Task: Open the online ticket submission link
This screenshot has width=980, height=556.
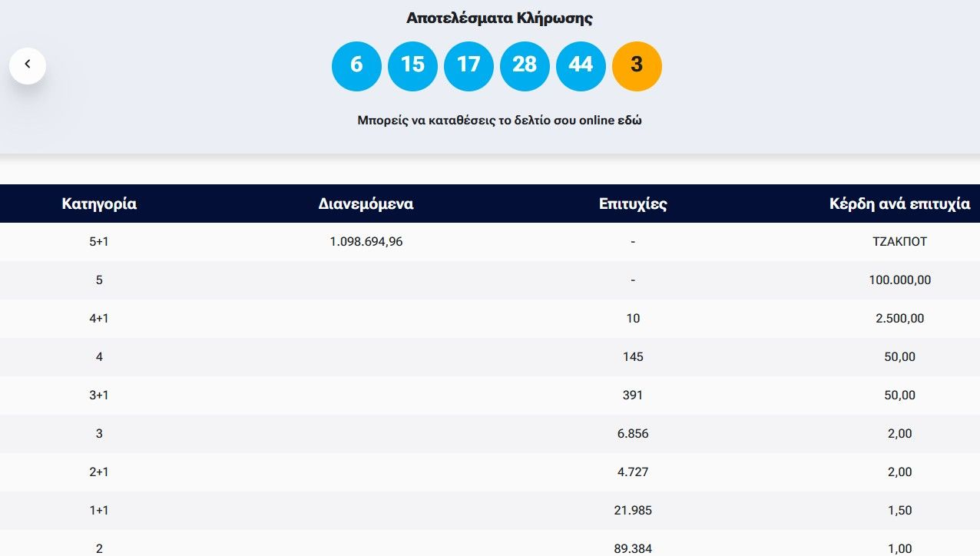Action: [x=499, y=121]
